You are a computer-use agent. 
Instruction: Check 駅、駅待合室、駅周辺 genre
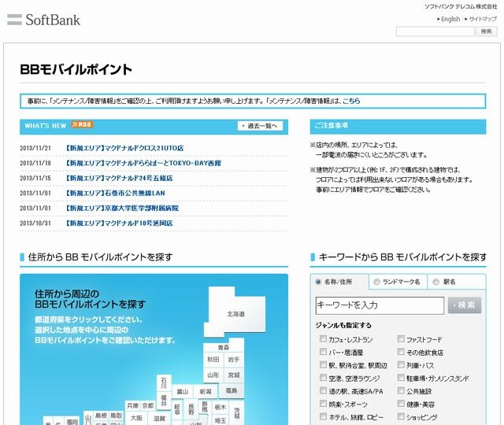point(324,364)
